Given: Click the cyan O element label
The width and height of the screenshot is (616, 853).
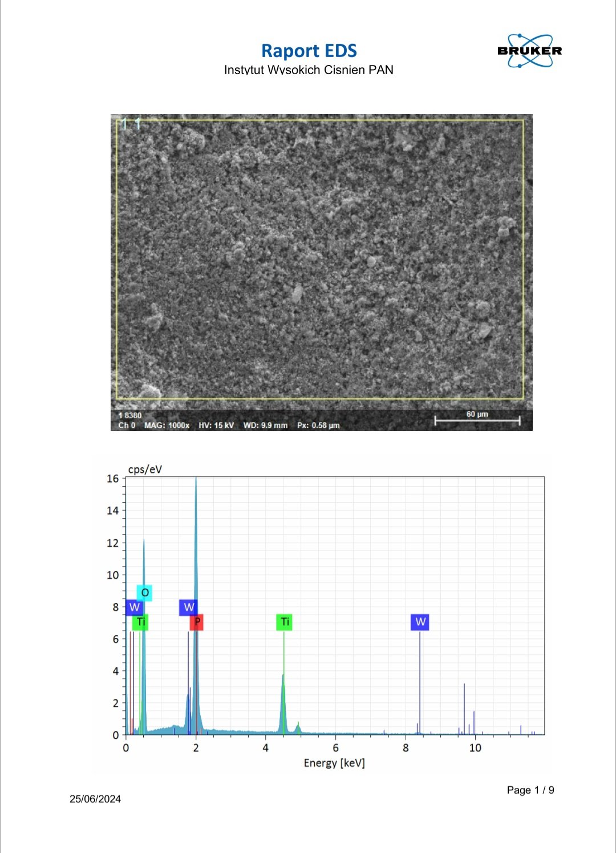Looking at the screenshot, I should 145,593.
